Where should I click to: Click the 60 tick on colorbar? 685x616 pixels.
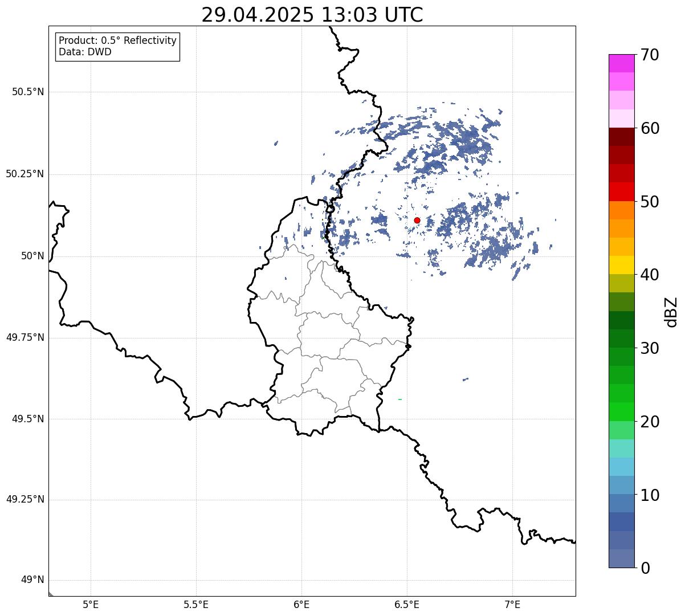point(650,128)
